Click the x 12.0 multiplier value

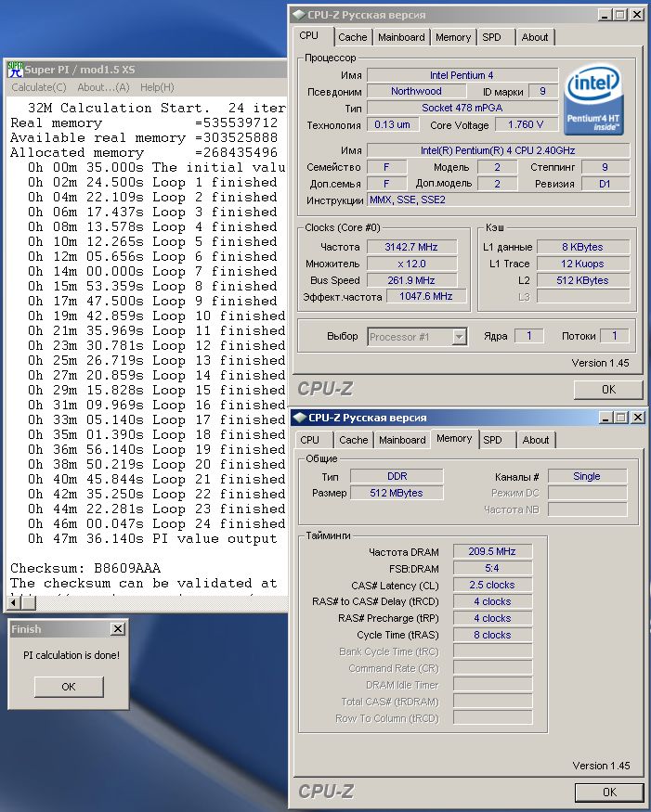[411, 264]
